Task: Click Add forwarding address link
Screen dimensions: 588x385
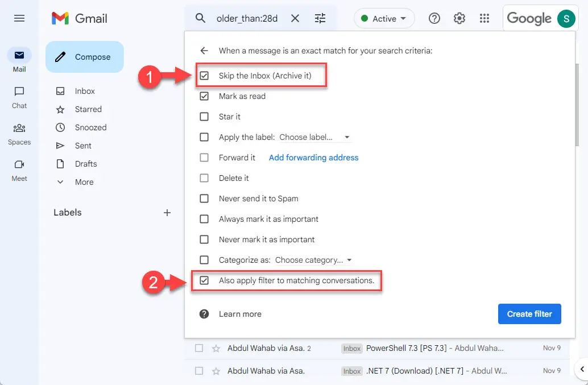Action: [313, 158]
